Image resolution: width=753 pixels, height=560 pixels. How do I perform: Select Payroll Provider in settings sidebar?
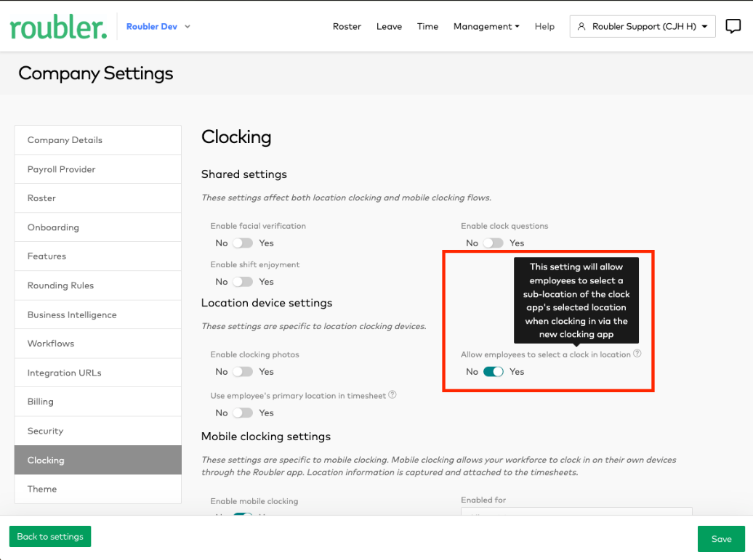pos(98,169)
